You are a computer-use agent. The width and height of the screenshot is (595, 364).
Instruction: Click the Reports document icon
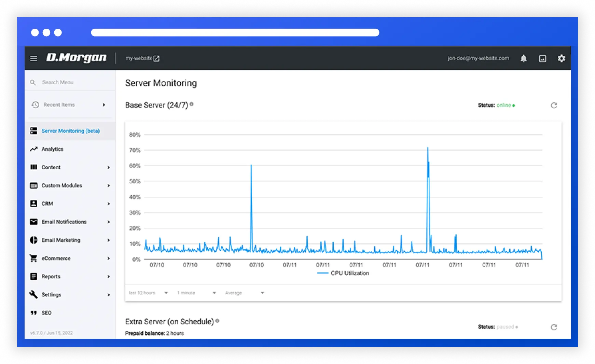33,276
